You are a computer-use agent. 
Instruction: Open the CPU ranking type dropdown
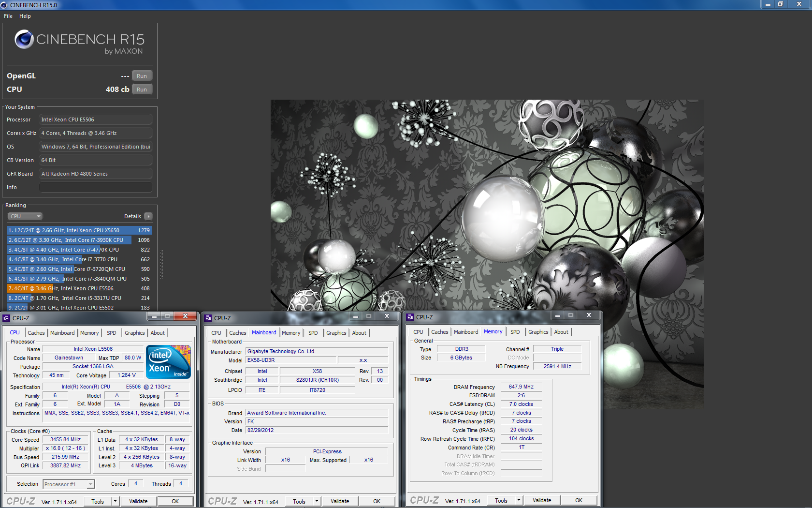25,216
